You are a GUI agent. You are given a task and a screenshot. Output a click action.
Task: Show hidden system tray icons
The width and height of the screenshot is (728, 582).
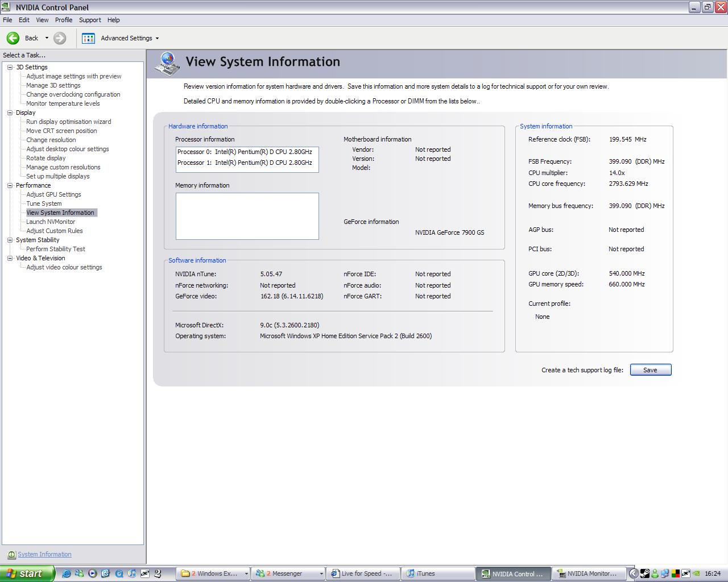coord(634,573)
